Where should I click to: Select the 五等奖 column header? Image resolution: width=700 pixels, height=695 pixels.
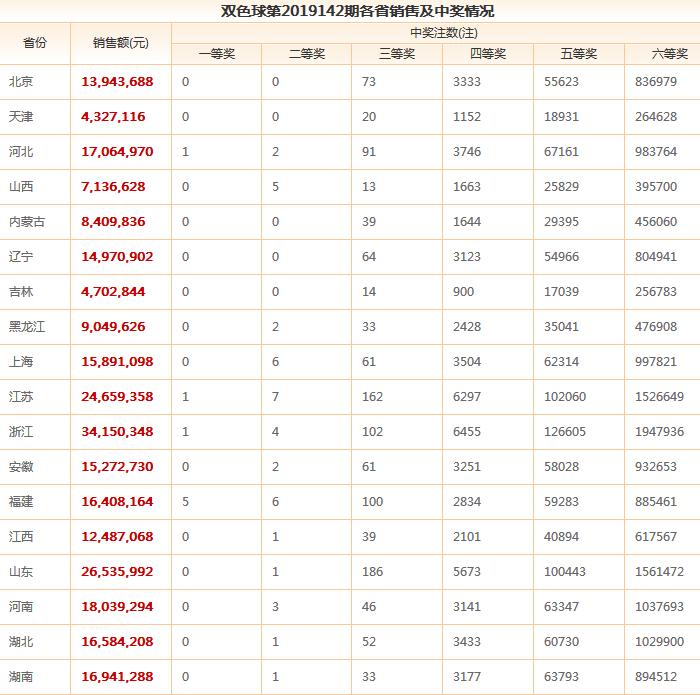579,54
